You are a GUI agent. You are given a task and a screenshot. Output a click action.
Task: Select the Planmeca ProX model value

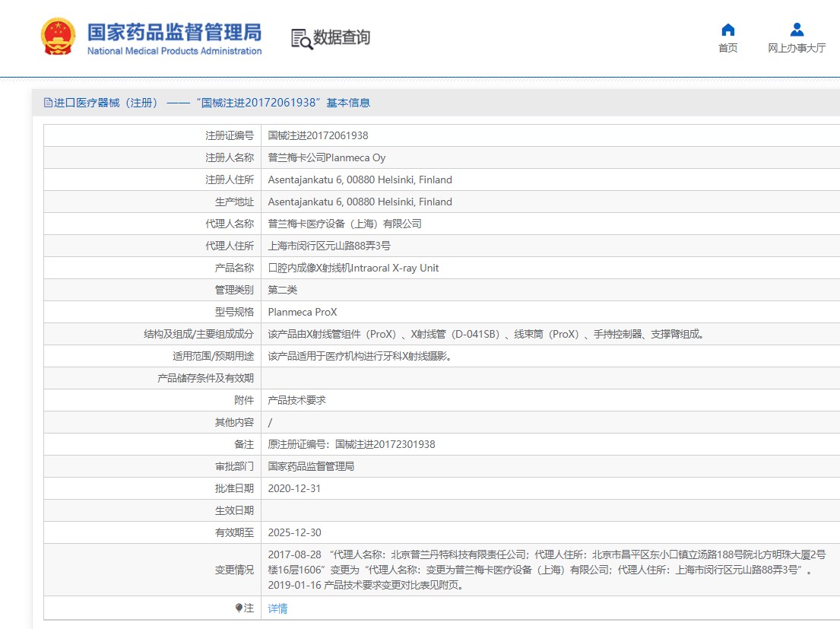pyautogui.click(x=303, y=312)
